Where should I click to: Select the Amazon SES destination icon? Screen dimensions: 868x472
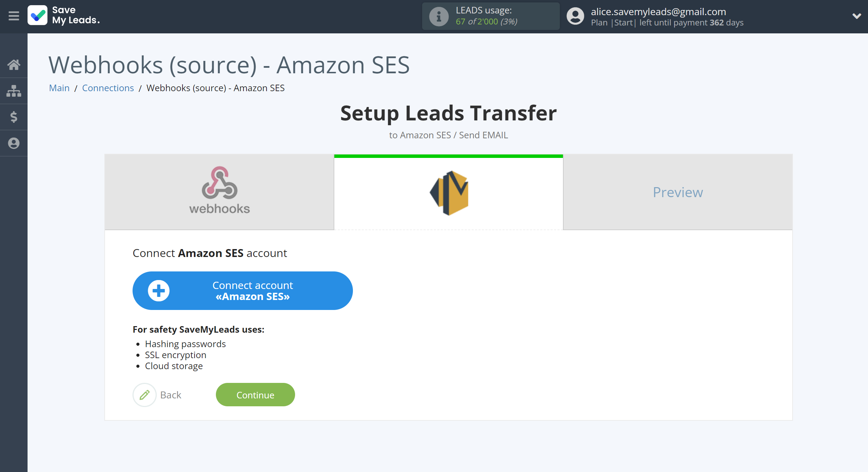click(x=449, y=192)
